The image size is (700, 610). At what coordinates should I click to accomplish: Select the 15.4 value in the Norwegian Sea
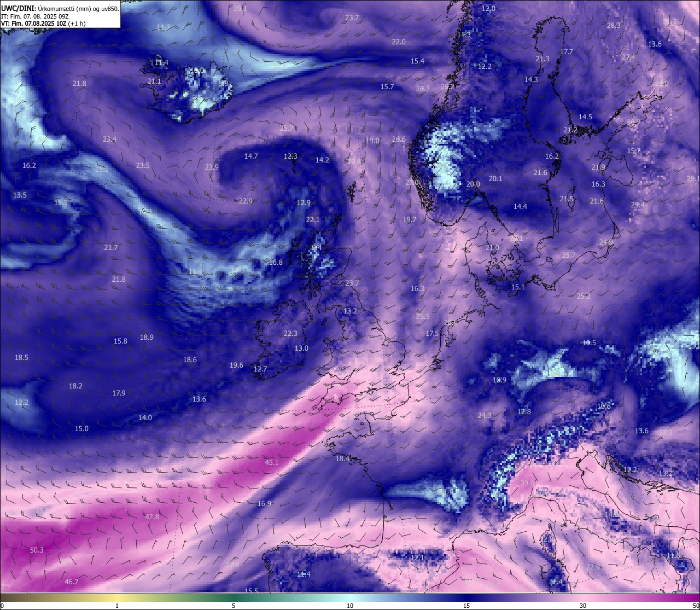(x=417, y=61)
